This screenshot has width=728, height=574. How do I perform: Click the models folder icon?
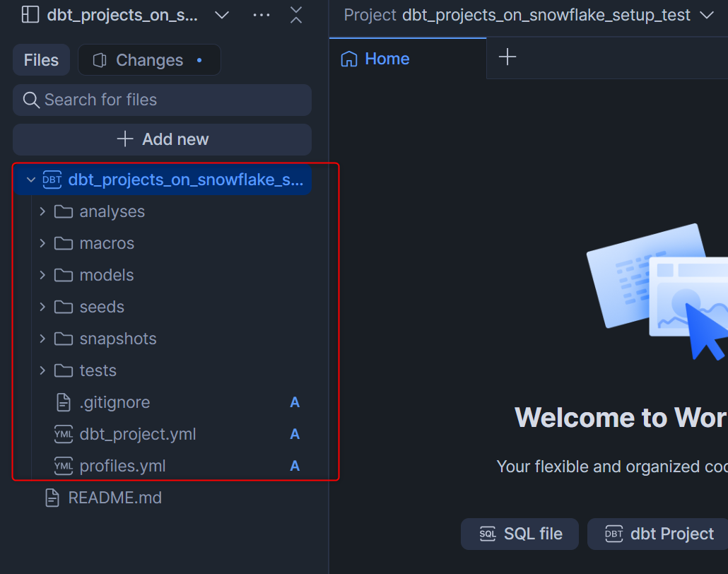click(x=64, y=276)
